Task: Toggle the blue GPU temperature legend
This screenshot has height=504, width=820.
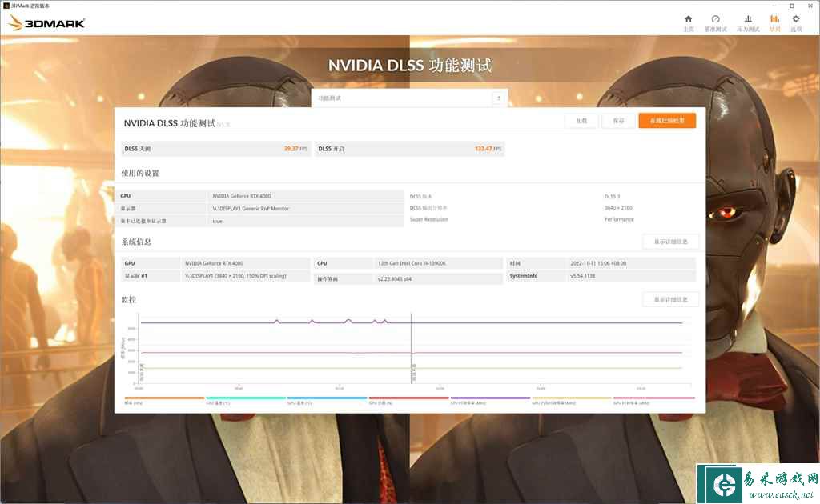Action: 328,401
